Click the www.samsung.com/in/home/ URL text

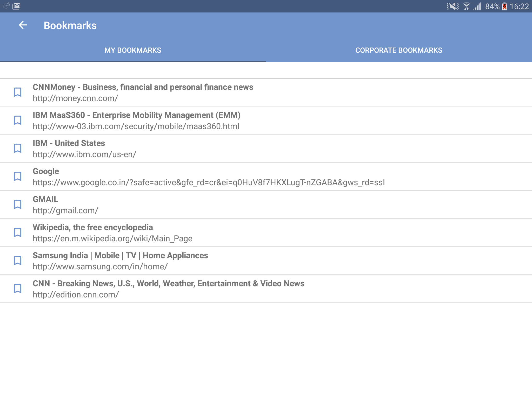pos(100,267)
